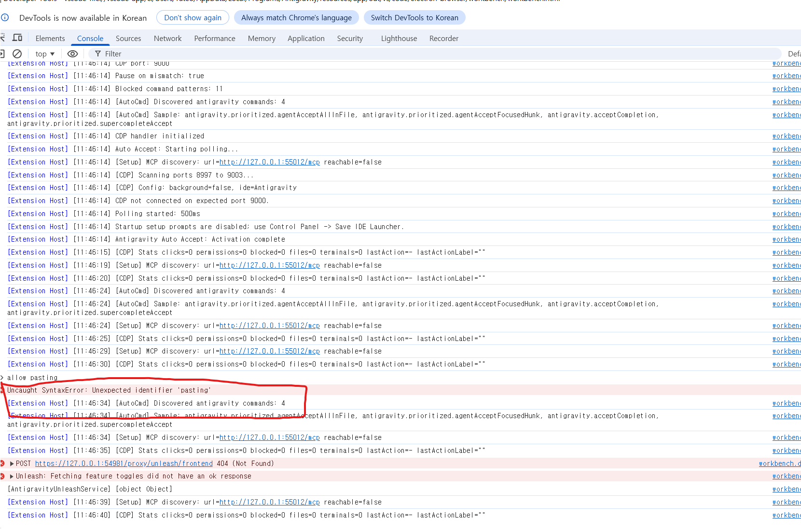Click the 'Pause on mismatch: true' log line
801x532 pixels.
tap(106, 76)
